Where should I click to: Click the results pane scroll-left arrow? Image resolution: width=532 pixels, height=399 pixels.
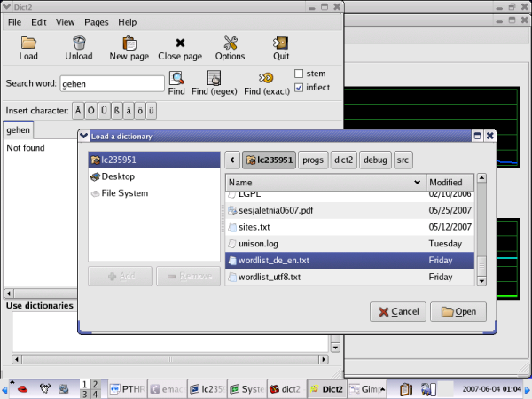(x=9, y=293)
